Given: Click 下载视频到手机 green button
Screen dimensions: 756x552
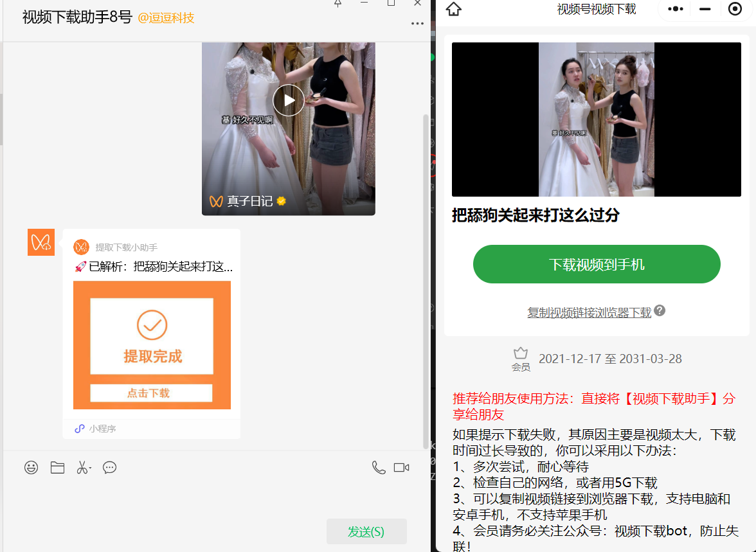Looking at the screenshot, I should click(597, 264).
